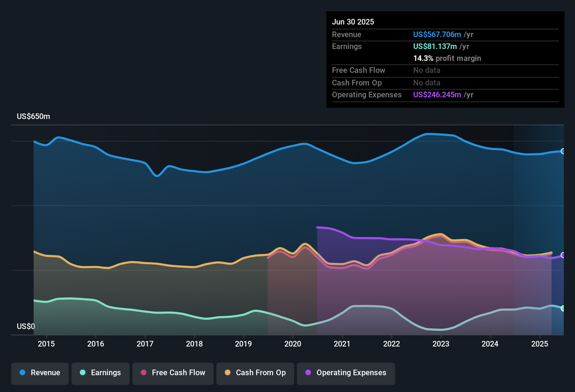This screenshot has width=575, height=392.
Task: Expand the Jun 30 2025 tooltip header
Action: (353, 22)
